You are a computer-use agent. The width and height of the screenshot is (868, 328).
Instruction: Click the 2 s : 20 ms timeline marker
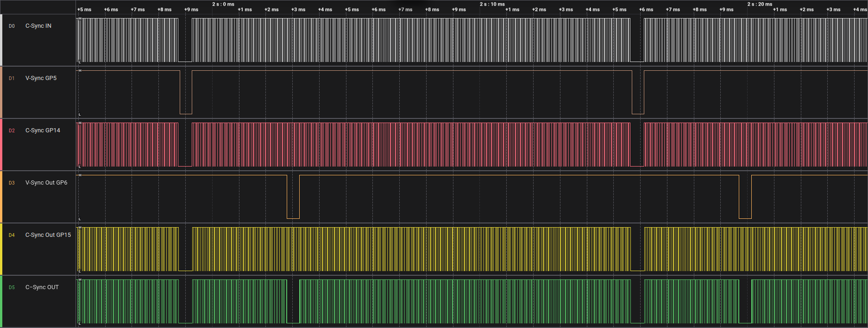[760, 4]
